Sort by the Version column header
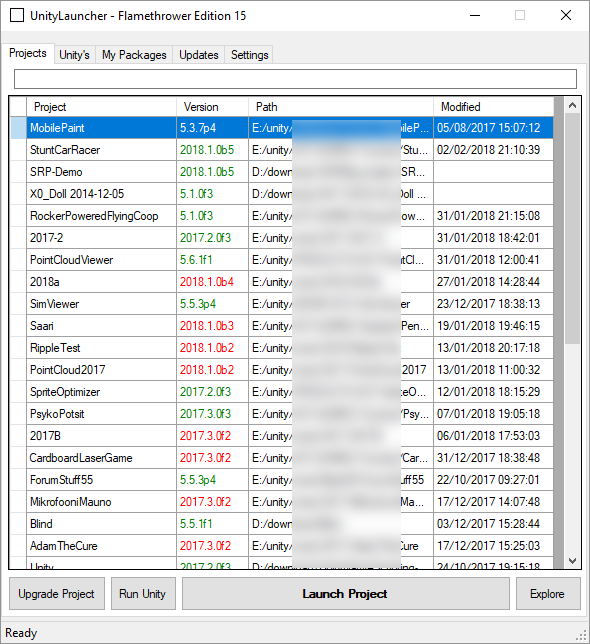The width and height of the screenshot is (590, 644). pos(212,107)
